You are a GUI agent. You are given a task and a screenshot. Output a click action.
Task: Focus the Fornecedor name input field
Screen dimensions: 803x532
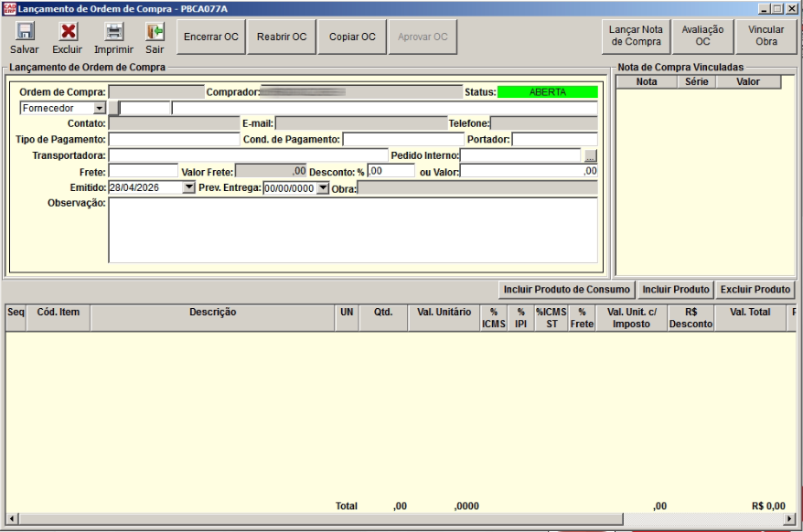[x=385, y=108]
